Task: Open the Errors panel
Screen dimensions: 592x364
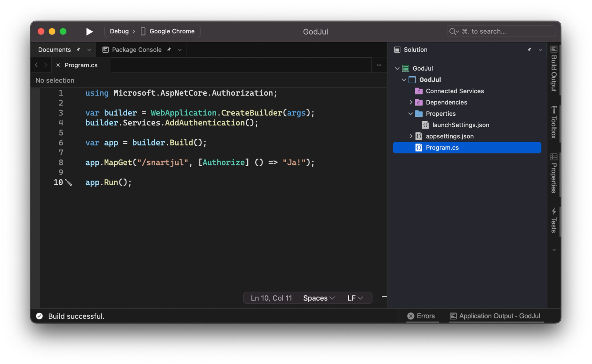Action: [x=421, y=316]
